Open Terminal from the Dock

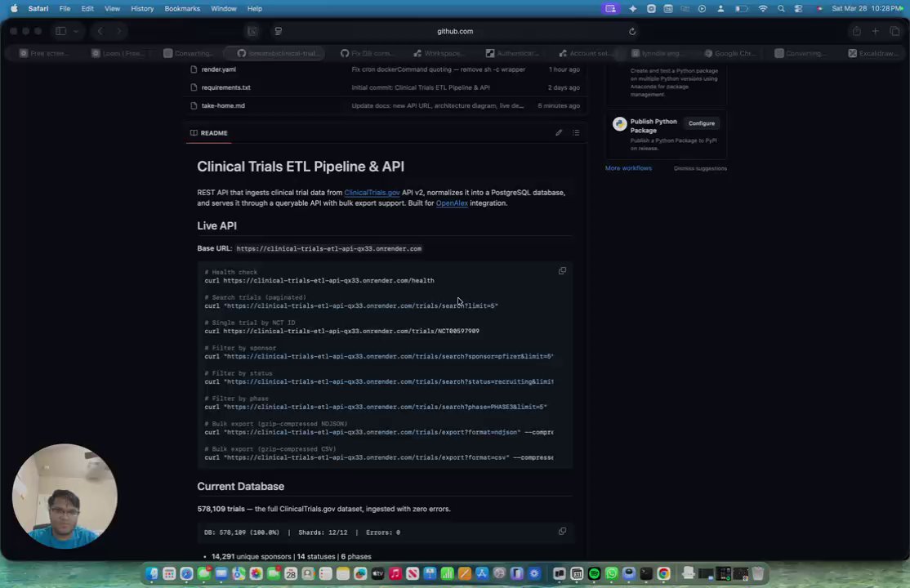[x=646, y=574]
